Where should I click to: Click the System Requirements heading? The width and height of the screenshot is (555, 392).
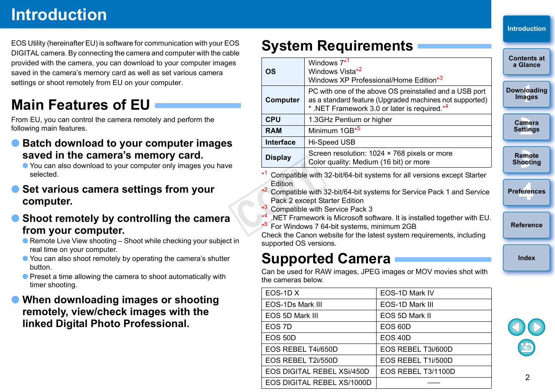coord(337,46)
